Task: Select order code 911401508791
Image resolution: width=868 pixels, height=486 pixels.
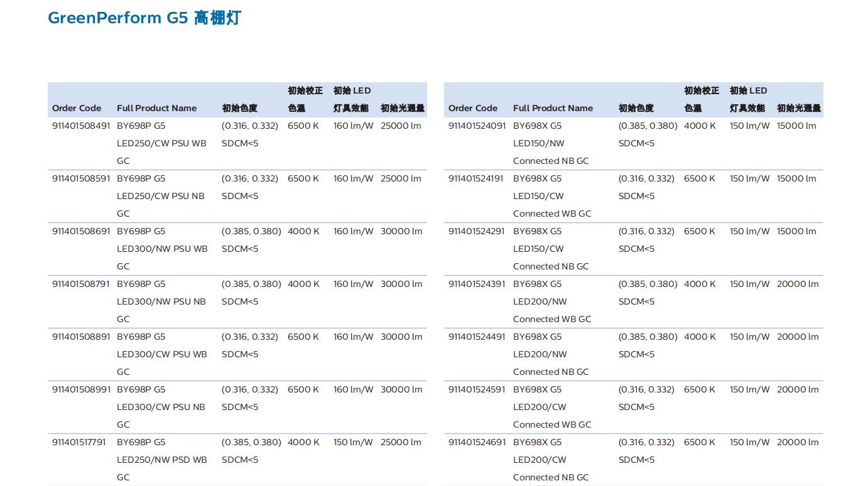Action: (x=80, y=284)
